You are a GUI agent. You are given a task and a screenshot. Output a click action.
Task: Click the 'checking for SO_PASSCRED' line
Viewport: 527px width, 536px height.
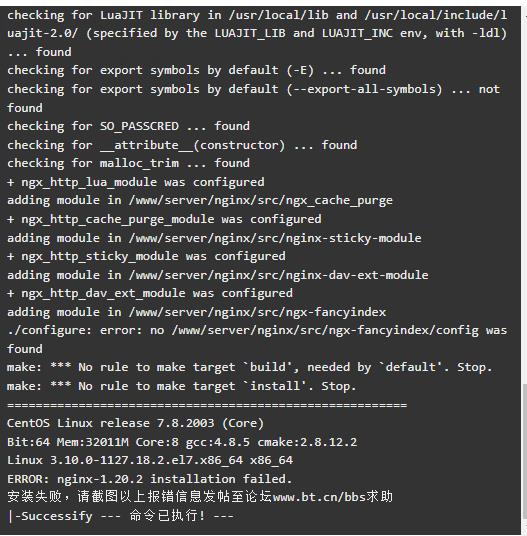(129, 126)
